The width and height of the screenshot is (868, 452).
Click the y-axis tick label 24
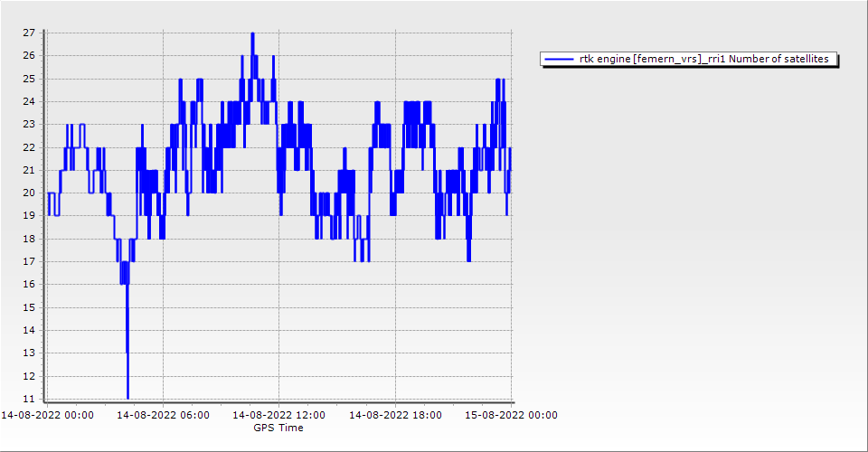tap(29, 101)
